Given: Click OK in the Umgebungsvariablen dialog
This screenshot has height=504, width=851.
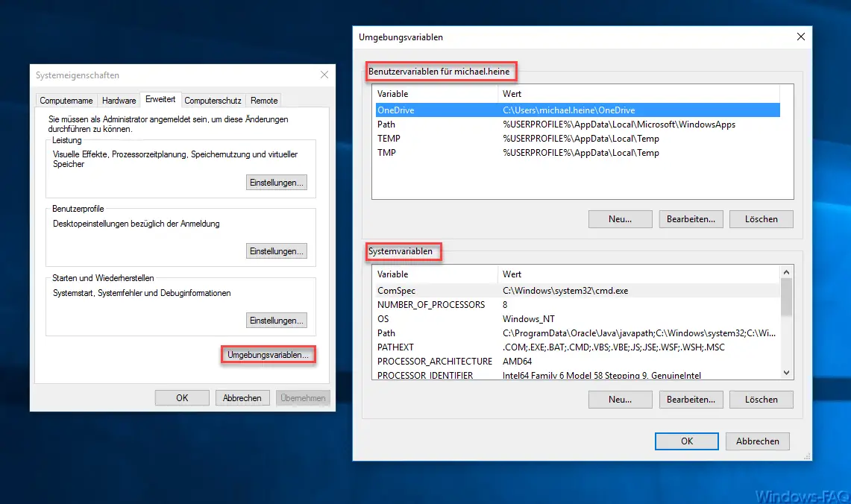Looking at the screenshot, I should click(685, 441).
